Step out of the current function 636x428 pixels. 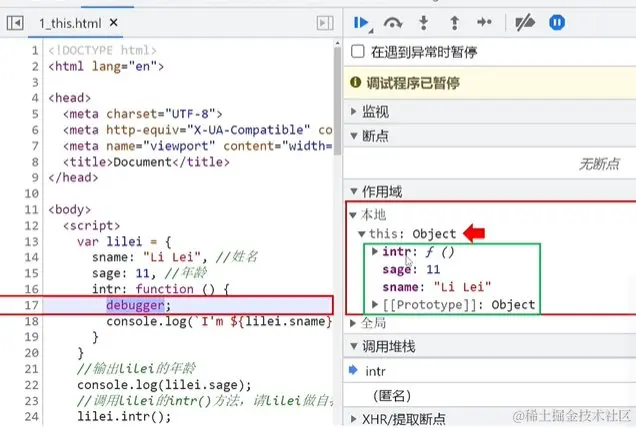click(454, 23)
